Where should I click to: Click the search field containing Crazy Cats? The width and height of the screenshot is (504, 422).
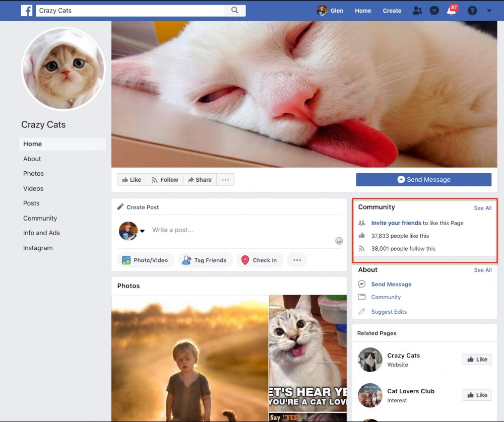130,10
